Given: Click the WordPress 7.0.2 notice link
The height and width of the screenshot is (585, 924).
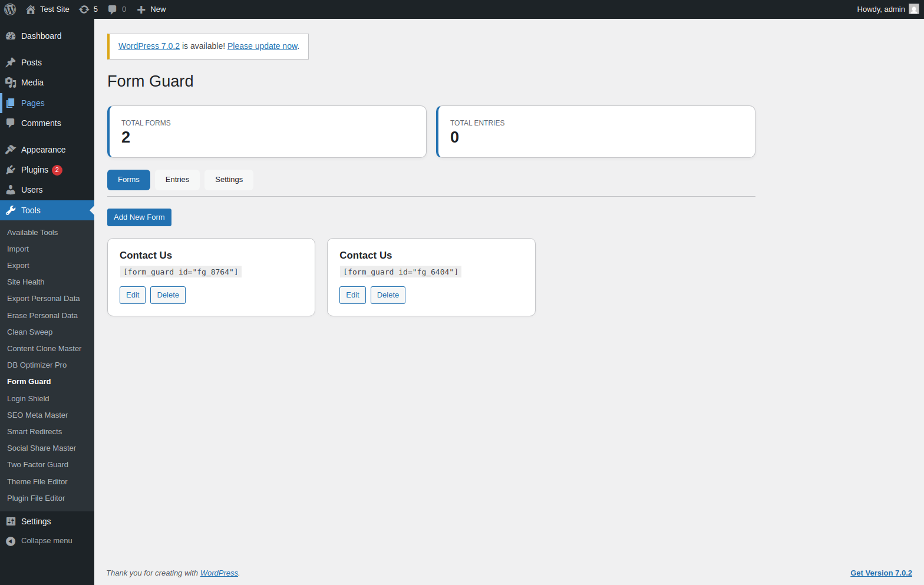Looking at the screenshot, I should coord(149,46).
